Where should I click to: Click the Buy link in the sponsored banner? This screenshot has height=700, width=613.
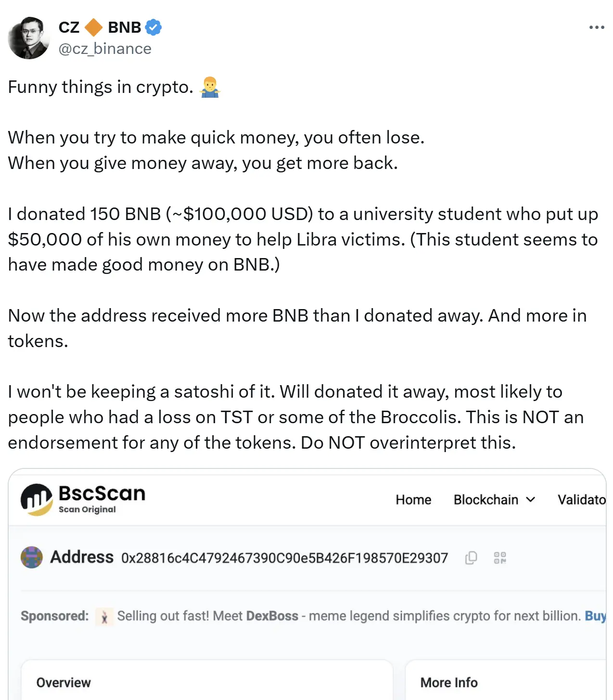595,616
